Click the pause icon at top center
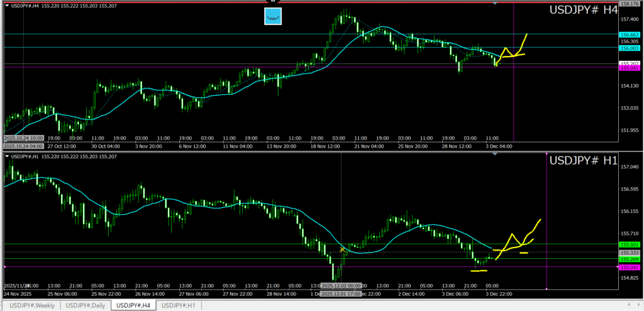Viewport: 644px width, 311px height. pos(274,2)
